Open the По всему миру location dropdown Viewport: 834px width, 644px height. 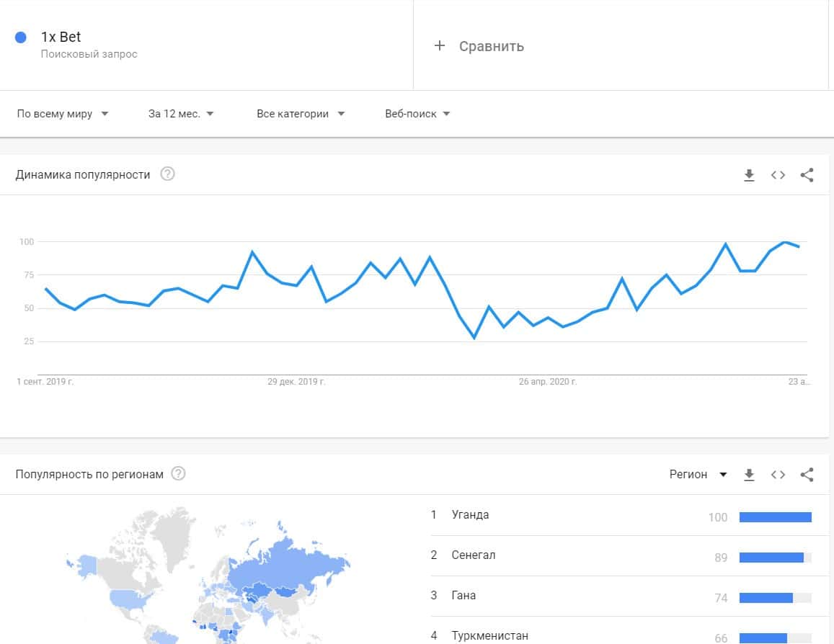pyautogui.click(x=63, y=114)
